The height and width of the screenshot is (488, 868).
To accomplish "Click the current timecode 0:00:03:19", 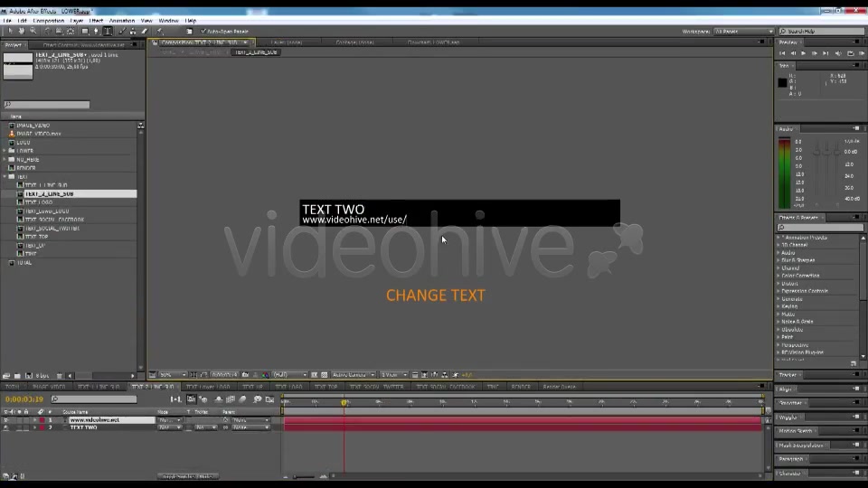I will coord(24,399).
